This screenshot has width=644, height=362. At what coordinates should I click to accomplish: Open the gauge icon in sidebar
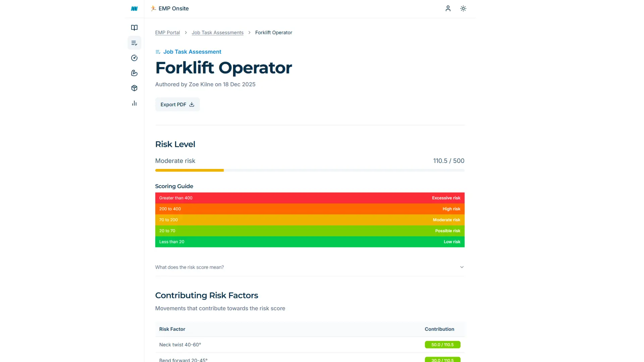pos(134,58)
